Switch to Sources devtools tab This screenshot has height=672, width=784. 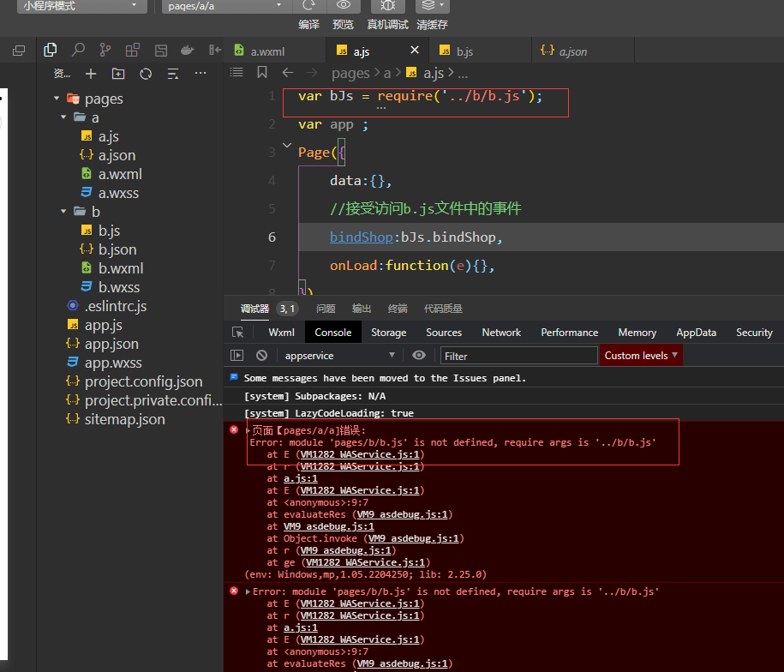click(x=444, y=333)
